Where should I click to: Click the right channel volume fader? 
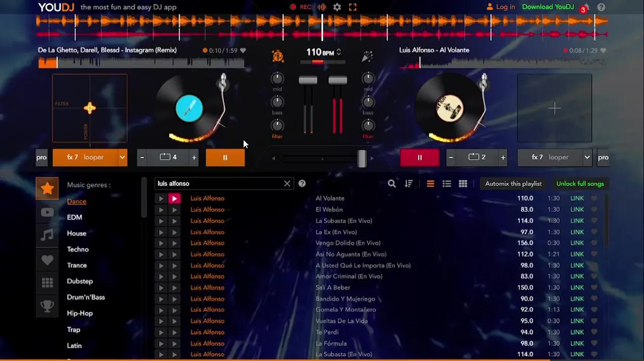[x=338, y=80]
